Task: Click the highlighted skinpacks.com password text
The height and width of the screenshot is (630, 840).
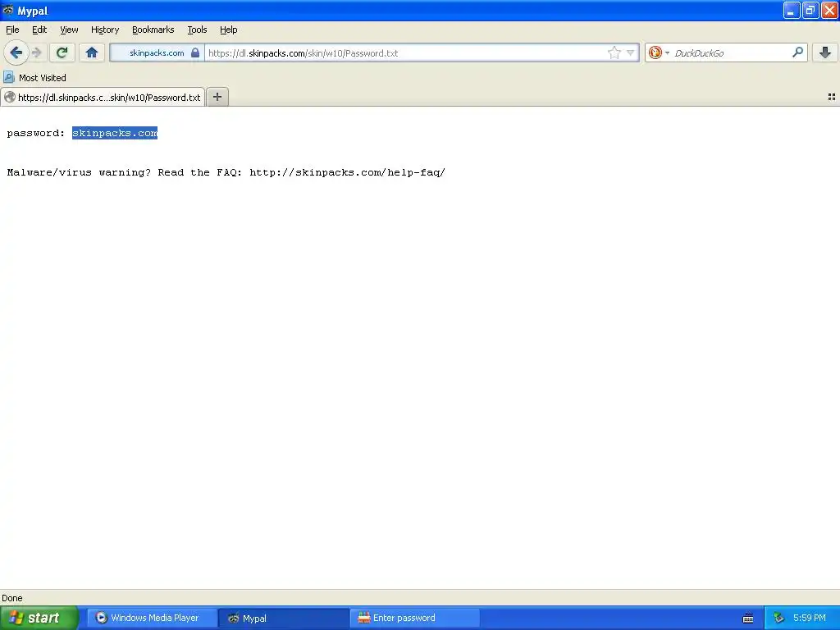Action: 115,133
